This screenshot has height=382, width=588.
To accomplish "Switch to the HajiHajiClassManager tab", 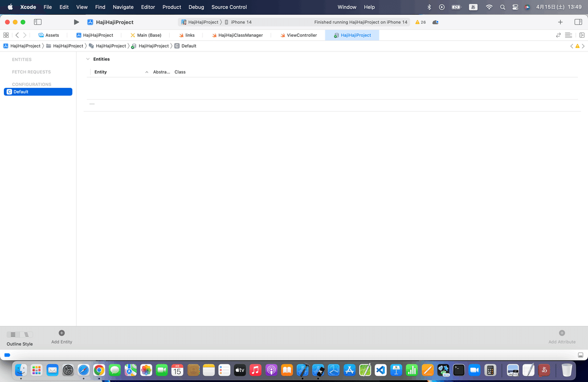I will [237, 35].
